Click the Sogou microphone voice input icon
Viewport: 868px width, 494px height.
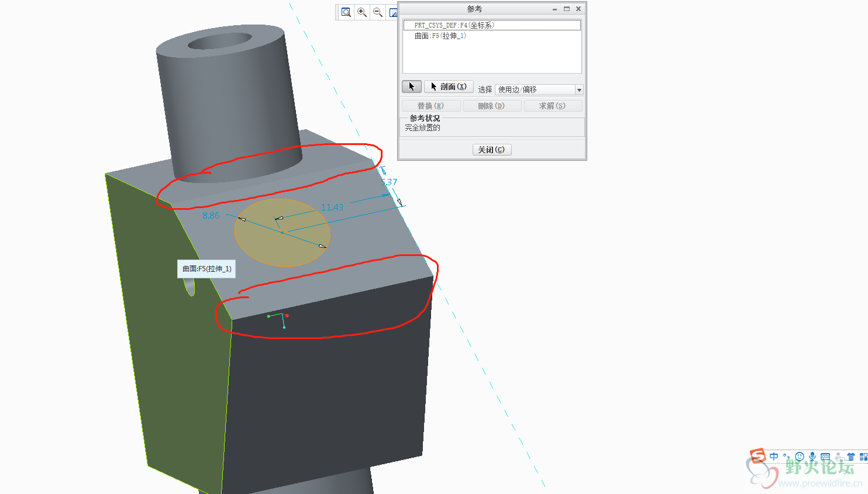[x=812, y=457]
